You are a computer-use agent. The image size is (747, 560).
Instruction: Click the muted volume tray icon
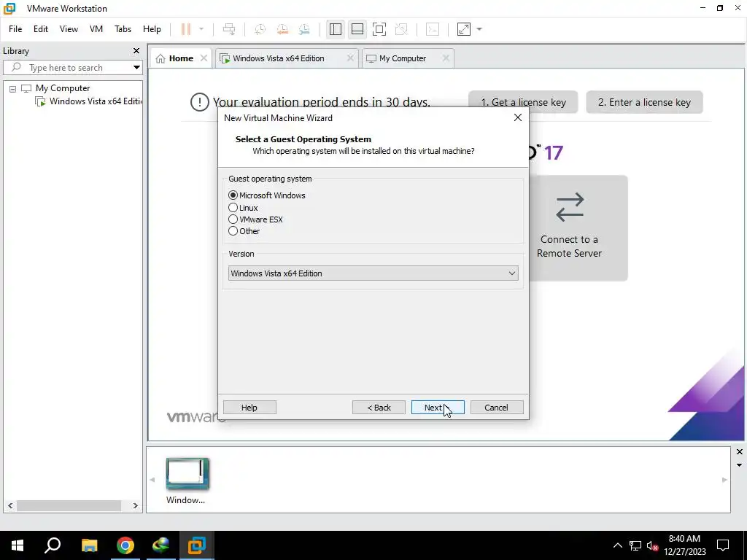[652, 545]
